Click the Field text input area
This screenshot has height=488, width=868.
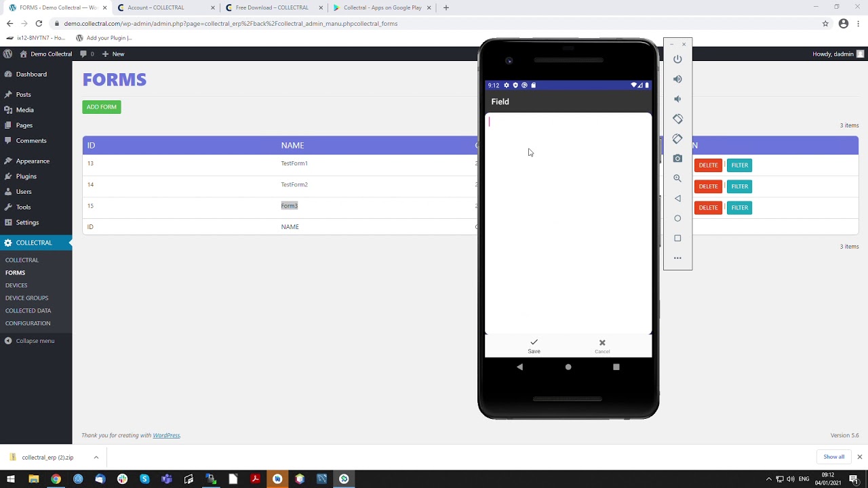(568, 223)
